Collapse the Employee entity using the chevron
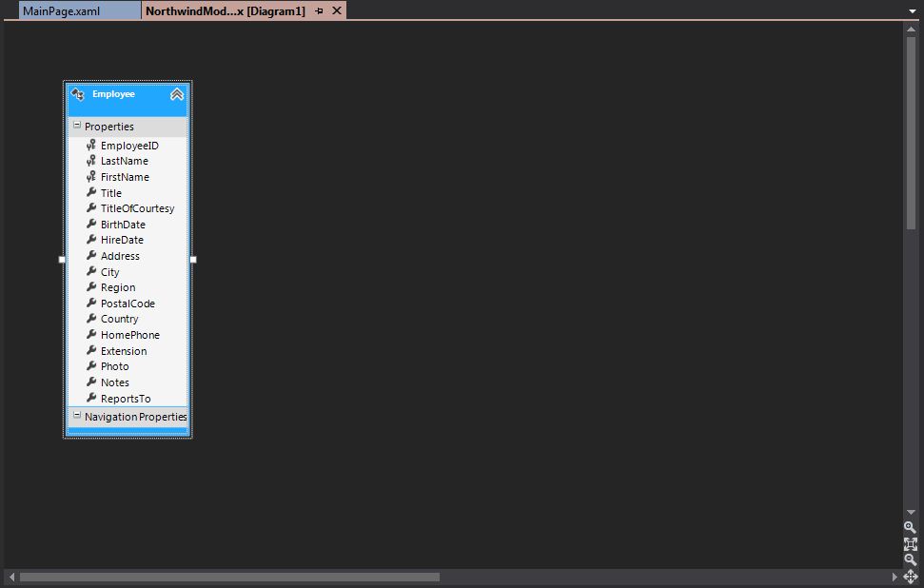This screenshot has width=924, height=588. tap(177, 94)
